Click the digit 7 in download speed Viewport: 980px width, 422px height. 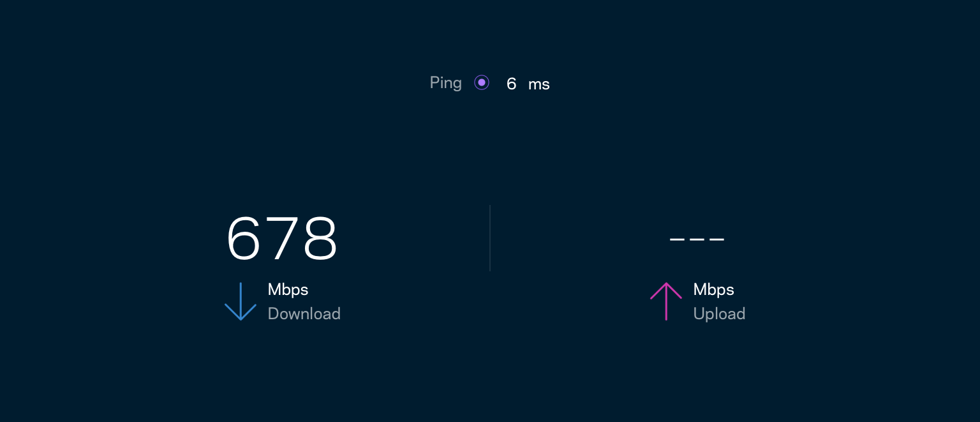click(281, 239)
